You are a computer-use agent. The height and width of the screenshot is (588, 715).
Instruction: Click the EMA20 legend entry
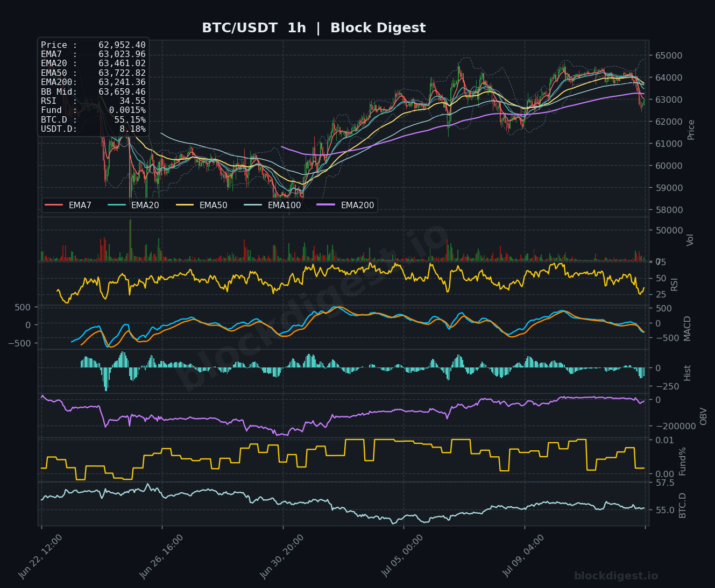pos(133,205)
